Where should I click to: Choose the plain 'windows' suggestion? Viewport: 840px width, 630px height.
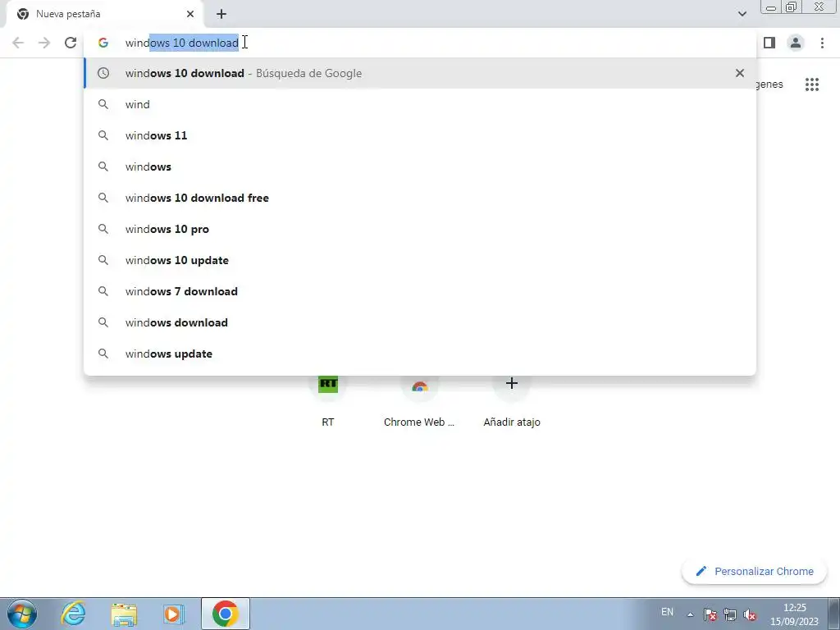(420, 167)
